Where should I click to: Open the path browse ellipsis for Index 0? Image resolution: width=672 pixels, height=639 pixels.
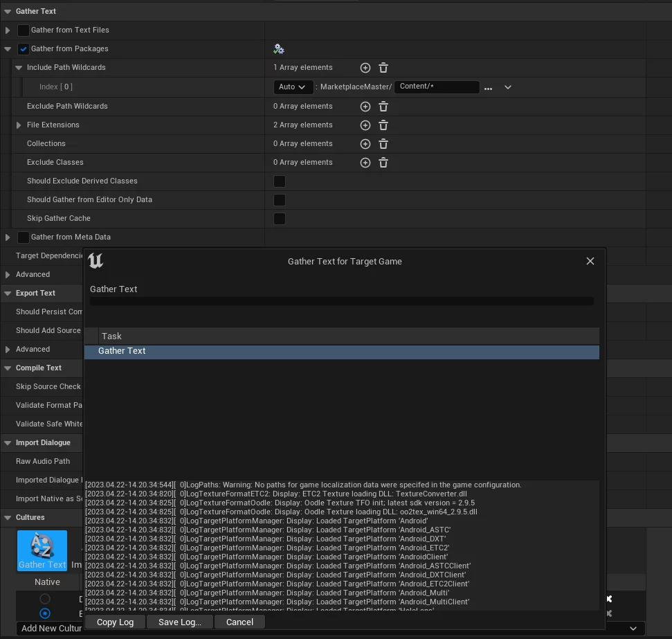tap(488, 89)
